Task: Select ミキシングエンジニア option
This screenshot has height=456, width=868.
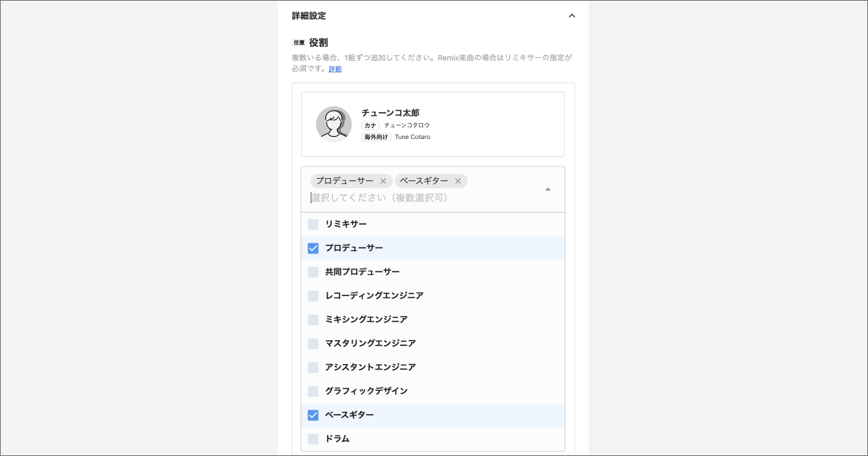Action: 366,319
